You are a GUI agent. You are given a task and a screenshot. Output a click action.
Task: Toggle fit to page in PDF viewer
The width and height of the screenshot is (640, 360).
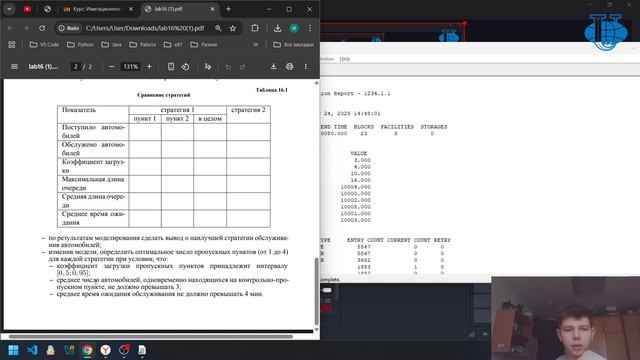[171, 67]
